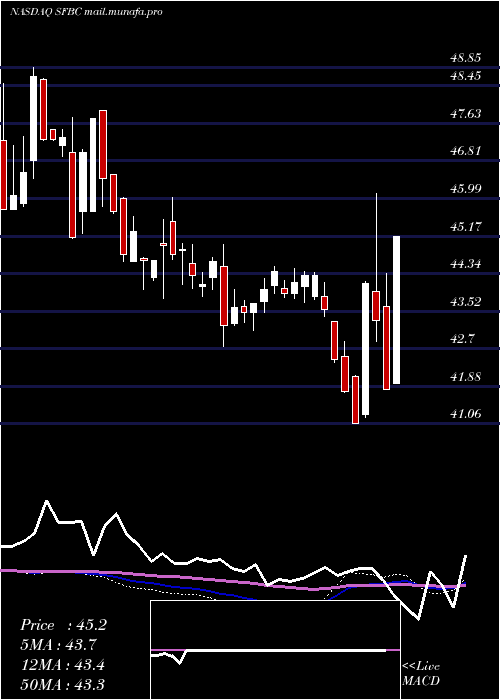This screenshot has width=500, height=700.
Task: Select the 48.85 price level label
Action: click(x=466, y=58)
